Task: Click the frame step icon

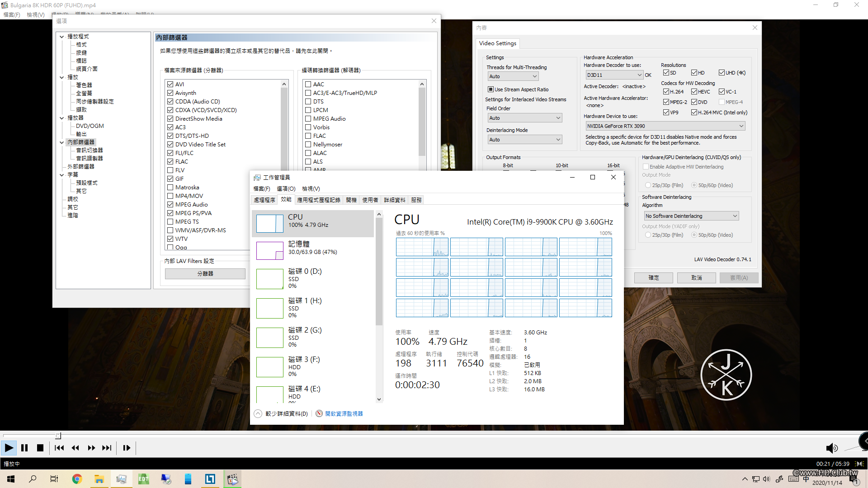Action: click(127, 448)
